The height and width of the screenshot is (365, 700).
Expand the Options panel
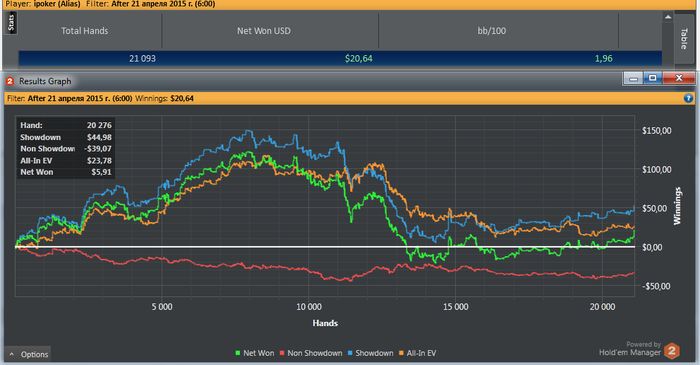pos(28,354)
